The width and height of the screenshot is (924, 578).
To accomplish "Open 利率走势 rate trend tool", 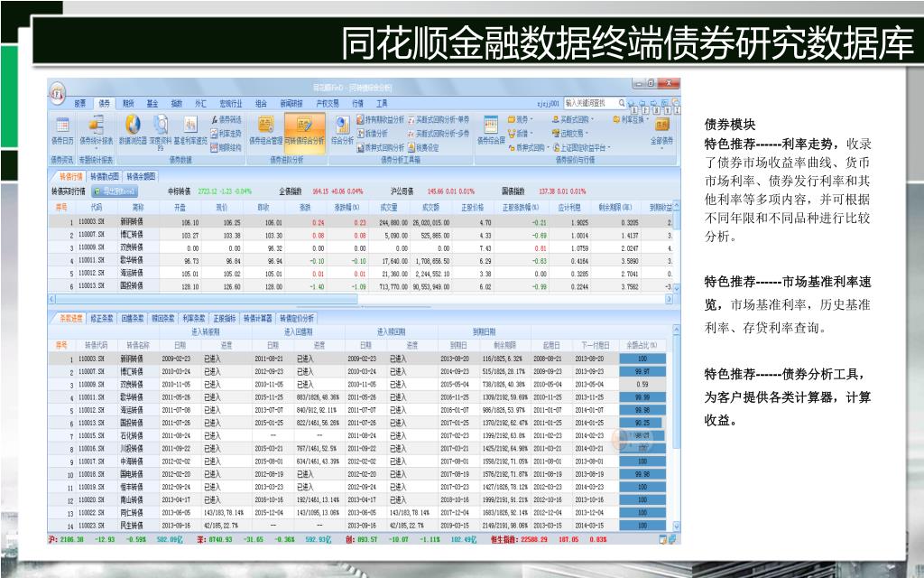I will (226, 134).
